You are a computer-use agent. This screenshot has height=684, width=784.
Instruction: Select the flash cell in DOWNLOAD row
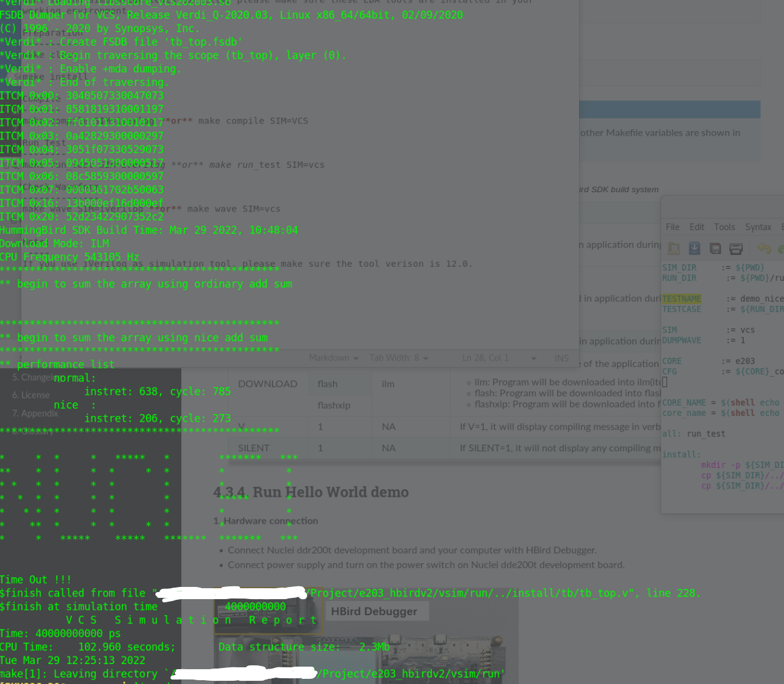tap(328, 384)
